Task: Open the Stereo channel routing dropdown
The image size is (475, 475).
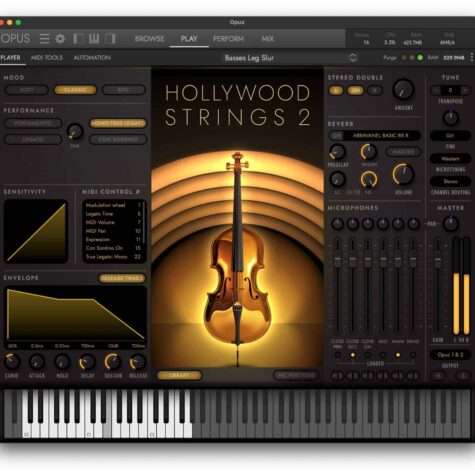Action: pyautogui.click(x=450, y=181)
